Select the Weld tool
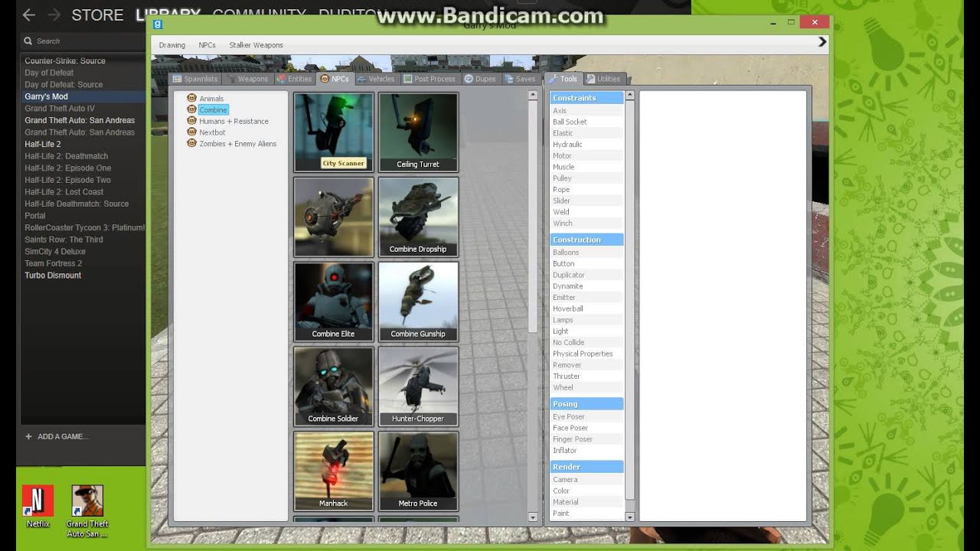The image size is (980, 551). pyautogui.click(x=586, y=212)
